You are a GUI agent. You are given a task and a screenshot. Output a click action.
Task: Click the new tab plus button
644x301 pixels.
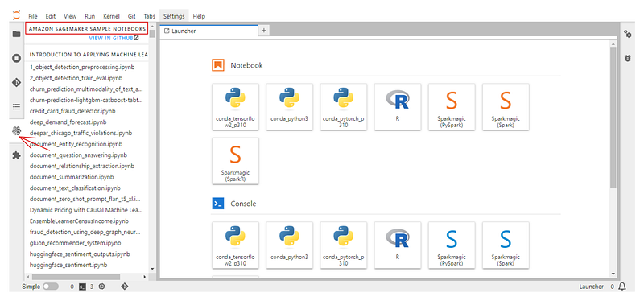264,30
